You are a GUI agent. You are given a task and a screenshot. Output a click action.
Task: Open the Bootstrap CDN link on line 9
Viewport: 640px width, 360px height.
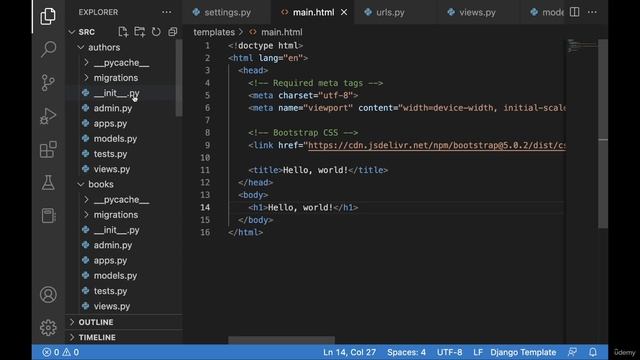[437, 145]
